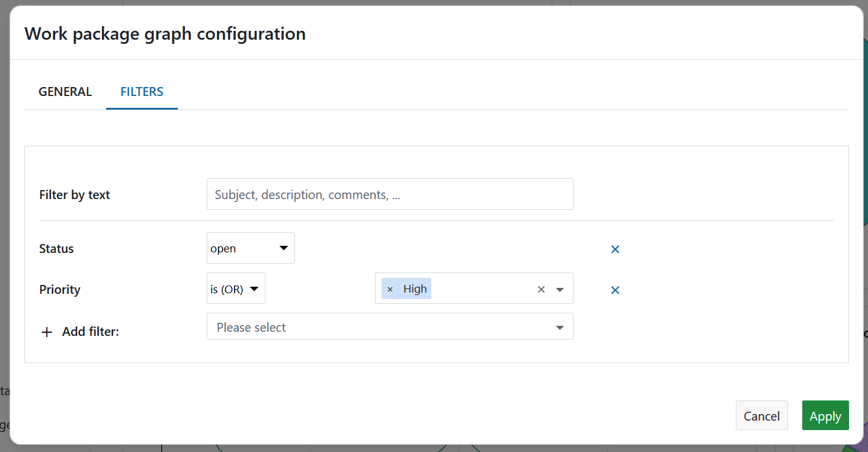Viewport: 868px width, 452px height.
Task: Switch to the GENERAL tab
Action: [65, 91]
